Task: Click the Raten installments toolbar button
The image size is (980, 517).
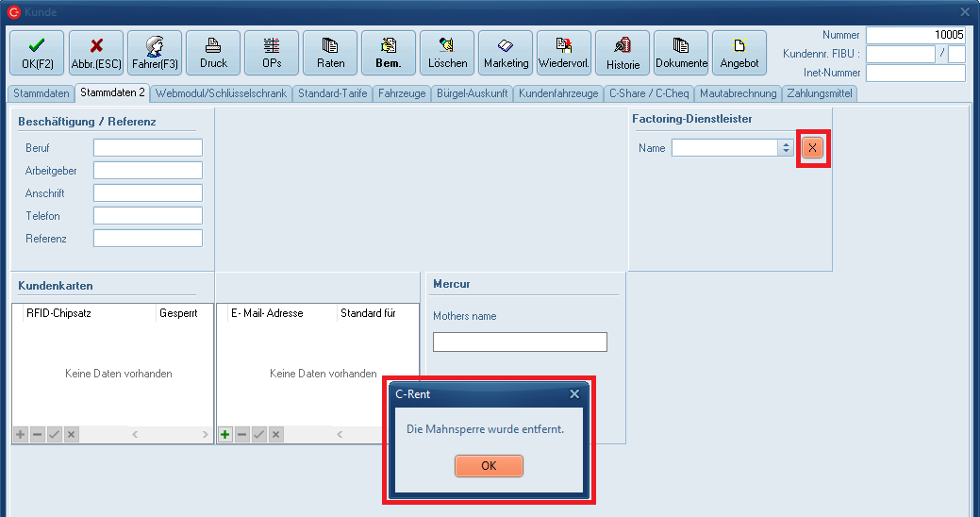Action: click(x=330, y=53)
